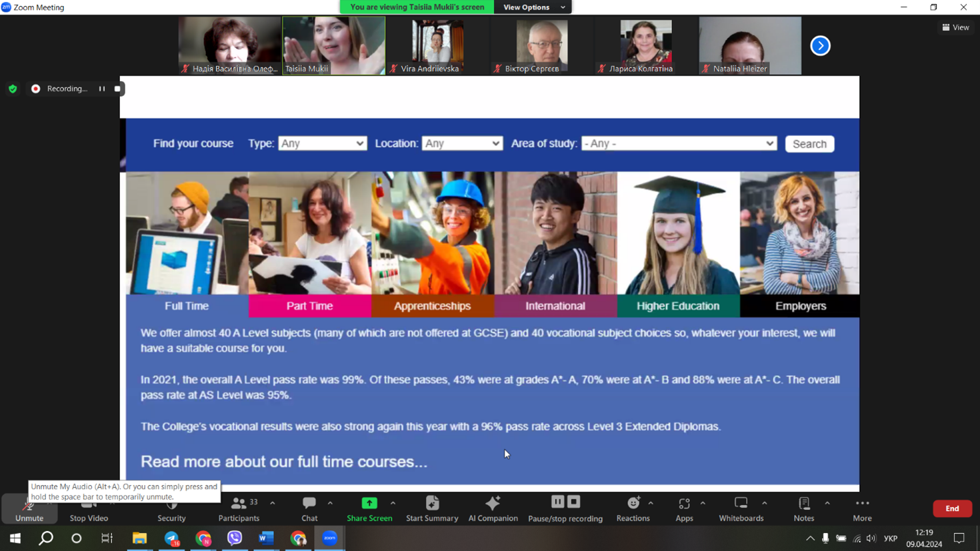The width and height of the screenshot is (980, 551).
Task: Select Надія Василівна's video thumbnail
Action: click(230, 45)
